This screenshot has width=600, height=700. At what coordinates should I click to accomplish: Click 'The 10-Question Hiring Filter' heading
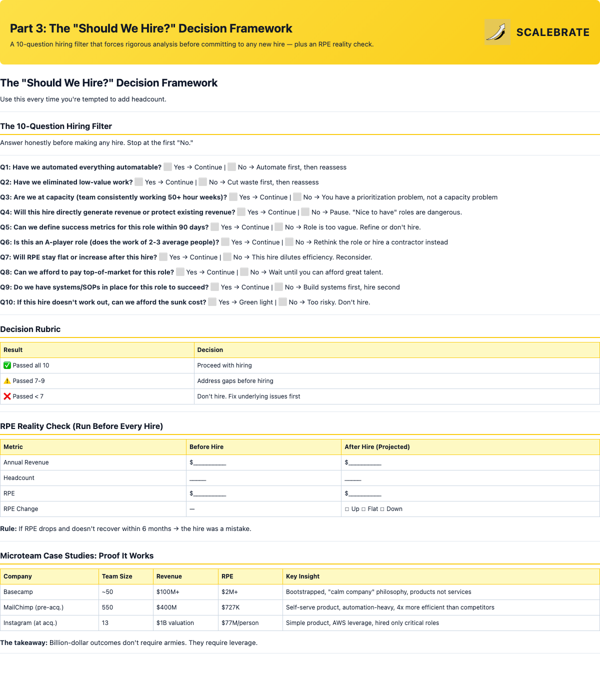click(56, 126)
